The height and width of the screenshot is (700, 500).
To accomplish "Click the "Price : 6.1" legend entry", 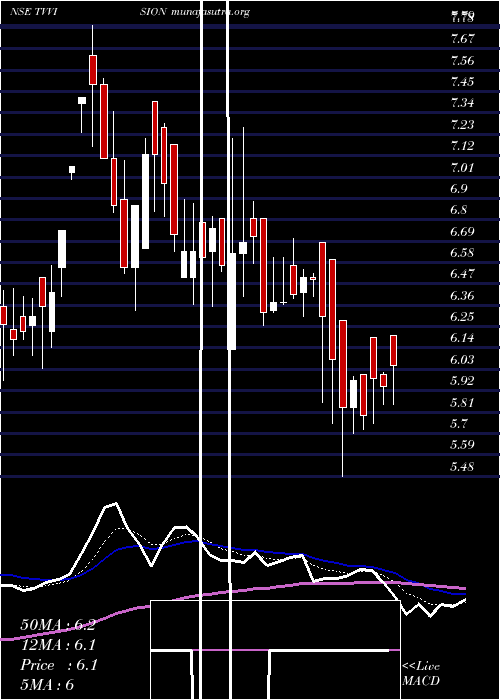I will 59,665.
